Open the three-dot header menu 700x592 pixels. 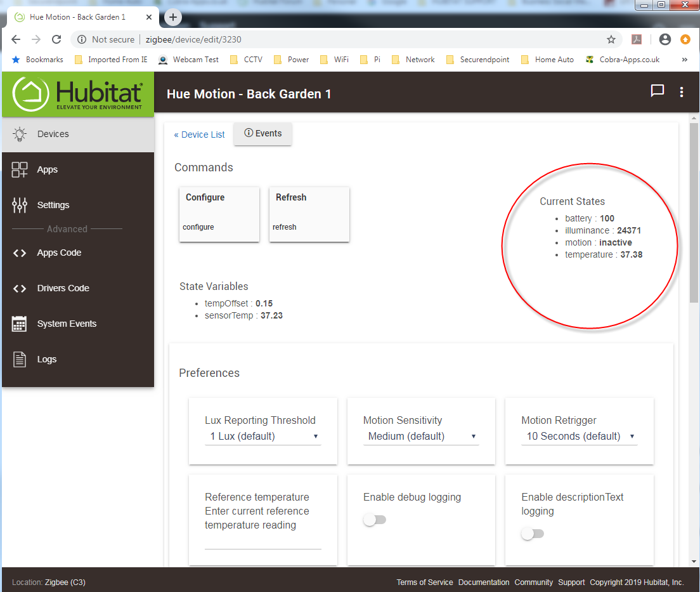click(x=682, y=92)
